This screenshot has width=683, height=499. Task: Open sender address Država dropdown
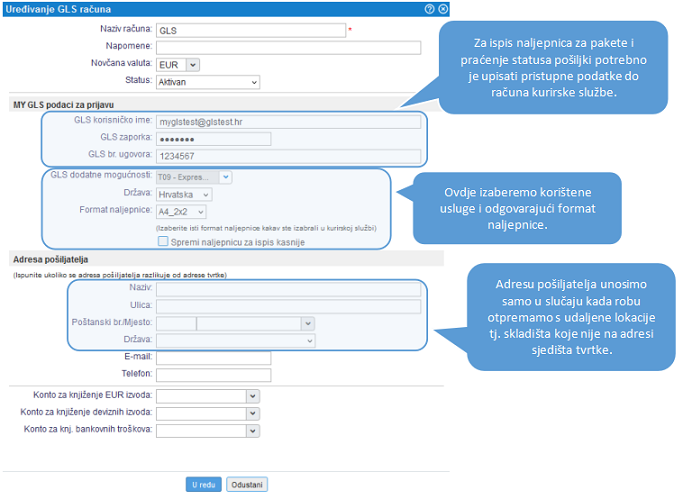(236, 341)
